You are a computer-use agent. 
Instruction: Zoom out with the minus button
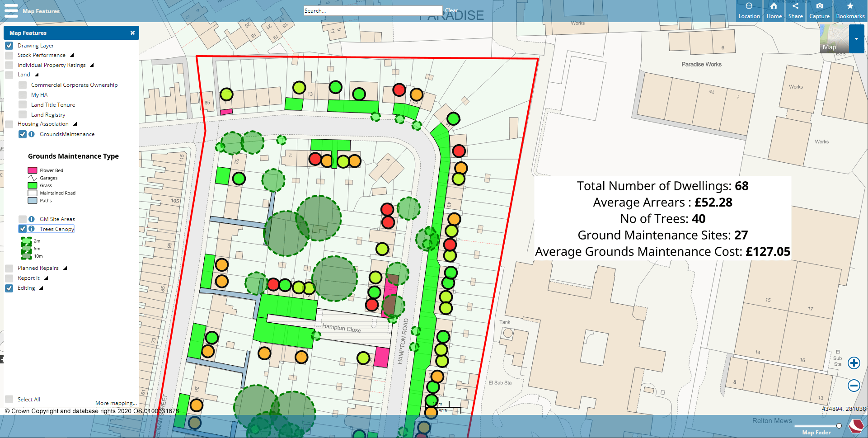pyautogui.click(x=854, y=386)
